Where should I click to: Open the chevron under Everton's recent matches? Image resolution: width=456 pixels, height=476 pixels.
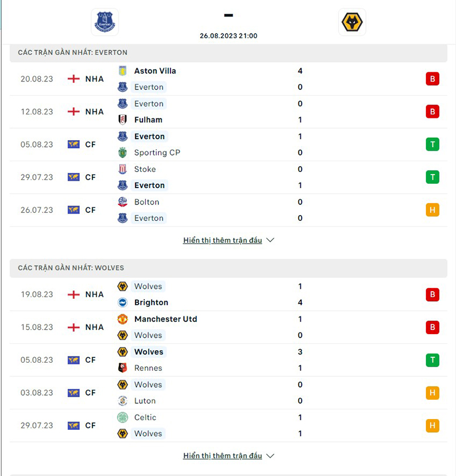(x=270, y=240)
